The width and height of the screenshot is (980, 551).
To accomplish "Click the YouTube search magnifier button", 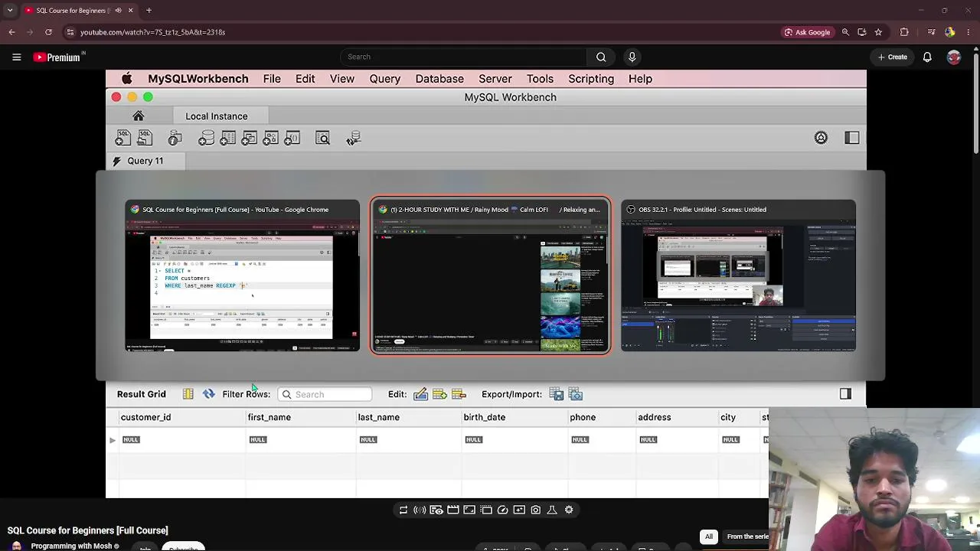I will coord(601,57).
